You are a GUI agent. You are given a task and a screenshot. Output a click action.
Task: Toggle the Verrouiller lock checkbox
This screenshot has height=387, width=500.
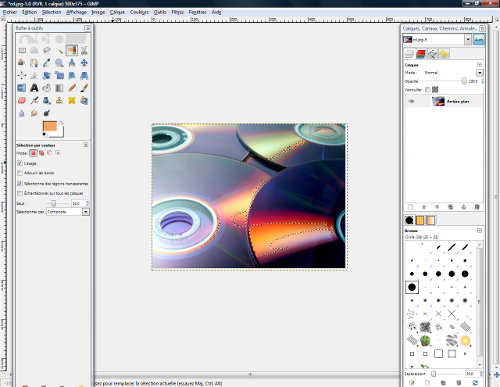[x=428, y=90]
